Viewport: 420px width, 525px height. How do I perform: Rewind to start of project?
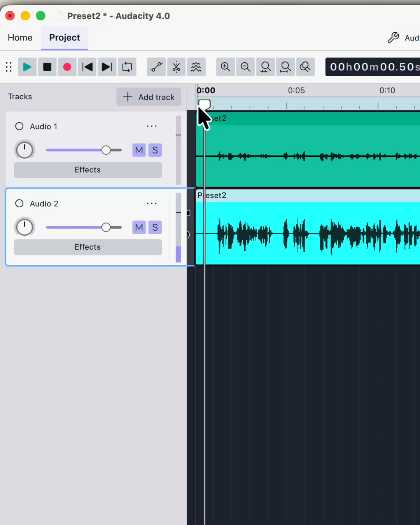[87, 67]
